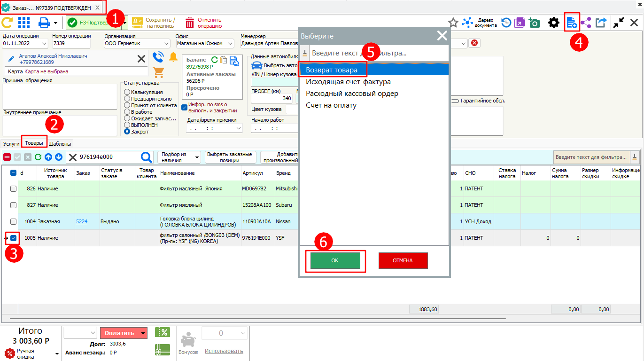Open the Ручная скидка dropdown arrow
The image size is (644, 361).
(x=57, y=353)
